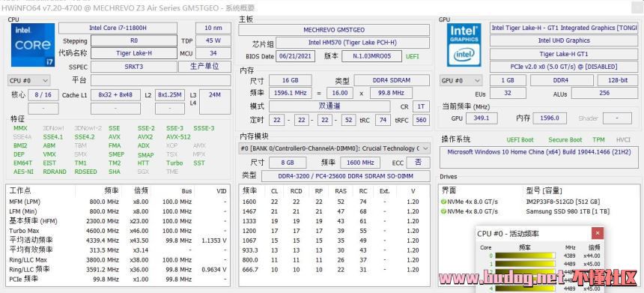Screen dimensions: 644x293
Task: Select the MCU value 34
Action: [x=213, y=53]
